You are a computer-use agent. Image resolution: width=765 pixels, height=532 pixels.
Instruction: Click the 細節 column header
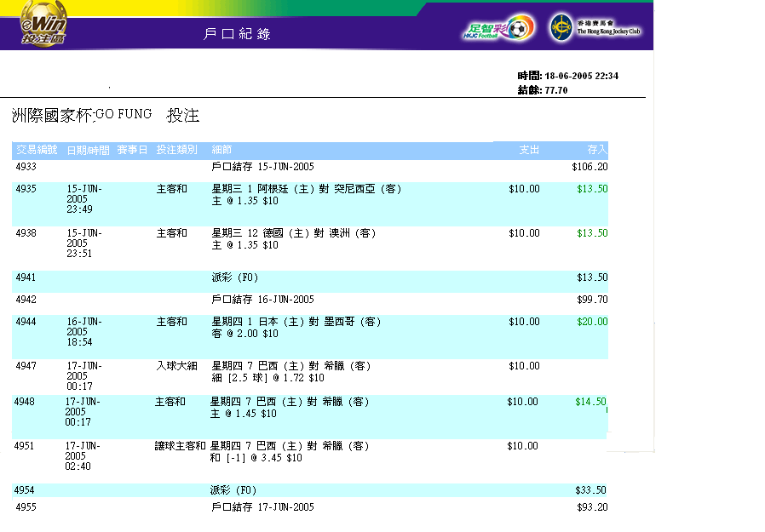coord(221,150)
